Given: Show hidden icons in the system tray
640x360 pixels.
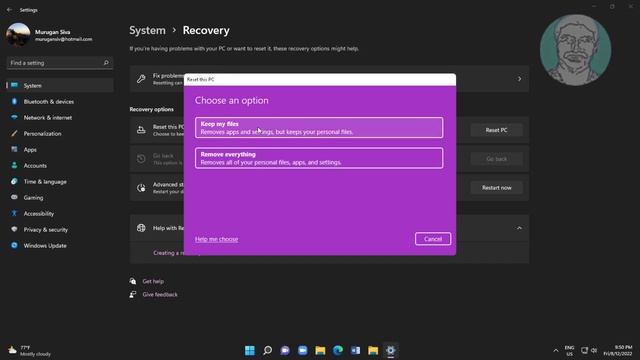Looking at the screenshot, I should pyautogui.click(x=556, y=351).
